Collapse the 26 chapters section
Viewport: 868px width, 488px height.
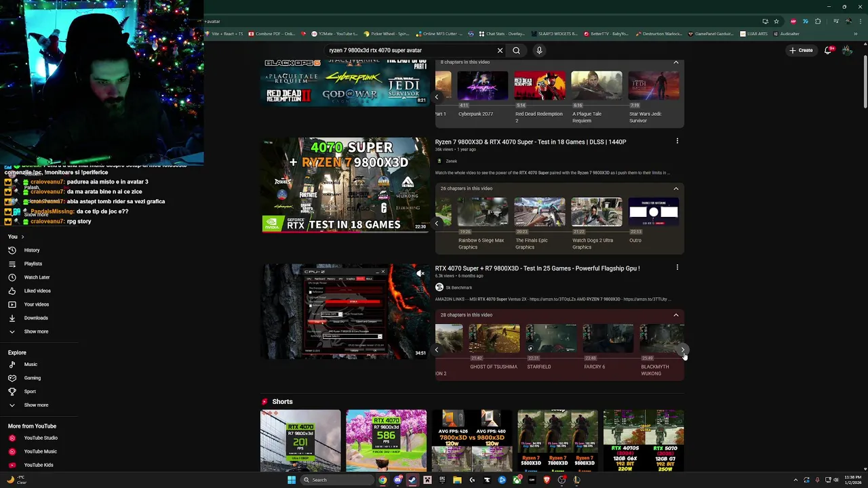point(675,188)
